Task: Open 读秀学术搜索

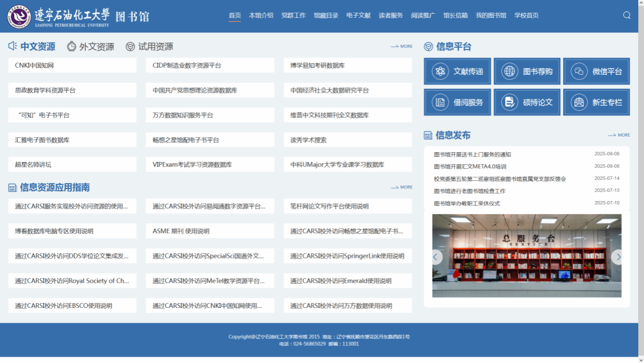Action: pos(347,140)
